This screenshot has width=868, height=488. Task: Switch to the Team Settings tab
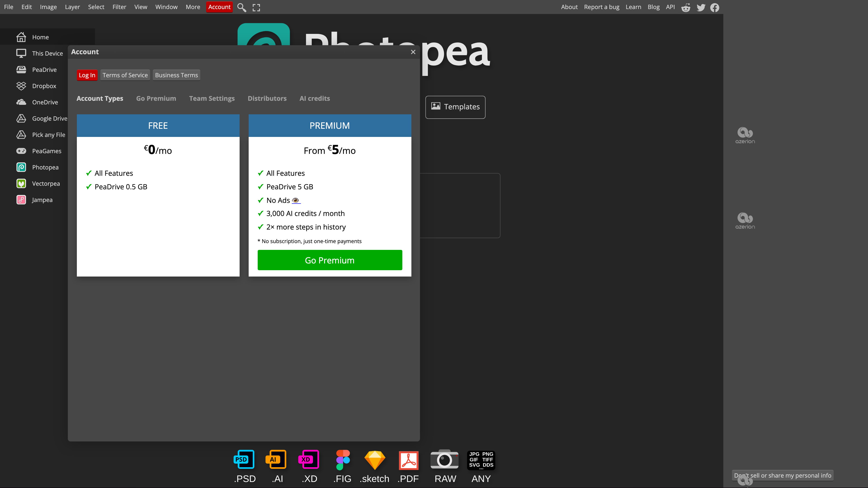pos(212,99)
